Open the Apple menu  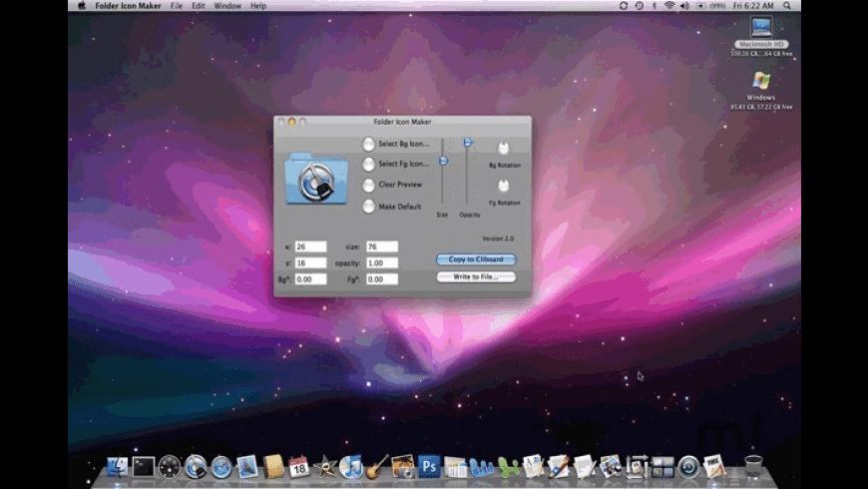click(82, 6)
